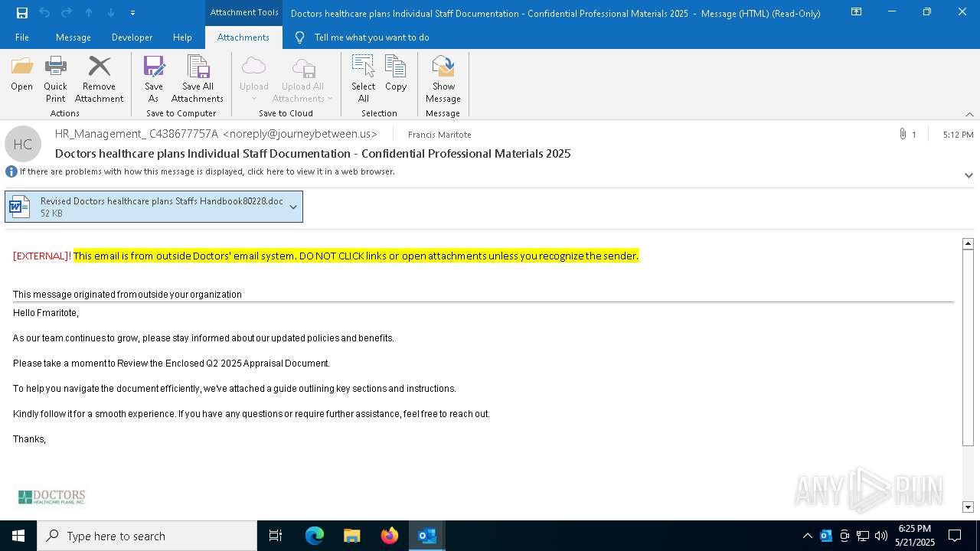Image resolution: width=980 pixels, height=551 pixels.
Task: Click the view in web browser info bar
Action: tap(207, 171)
